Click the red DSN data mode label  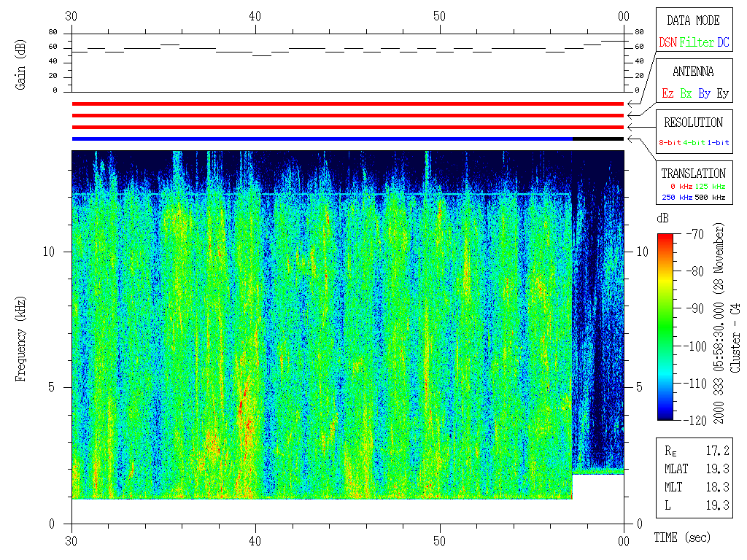click(x=667, y=43)
